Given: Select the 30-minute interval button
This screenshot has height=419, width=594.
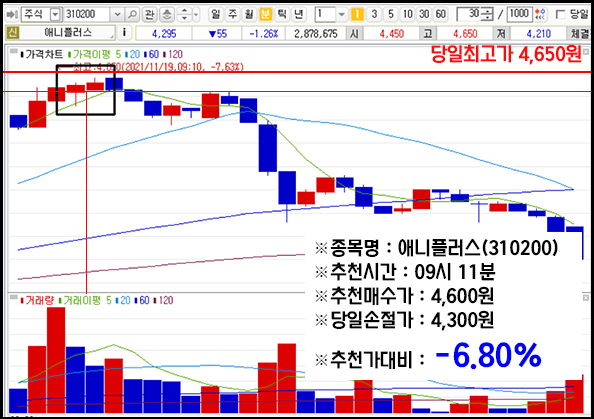Looking at the screenshot, I should tap(424, 14).
